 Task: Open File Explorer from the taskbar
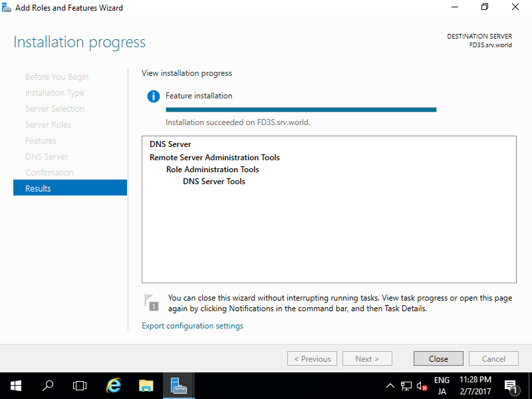coord(146,386)
